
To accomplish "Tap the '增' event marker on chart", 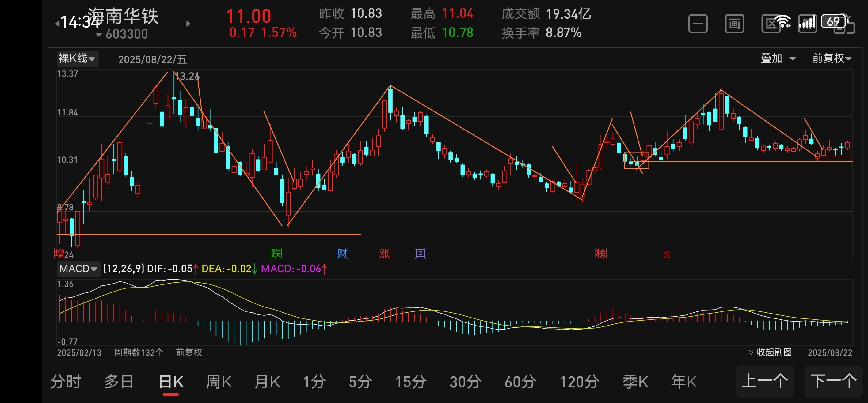I will (60, 253).
